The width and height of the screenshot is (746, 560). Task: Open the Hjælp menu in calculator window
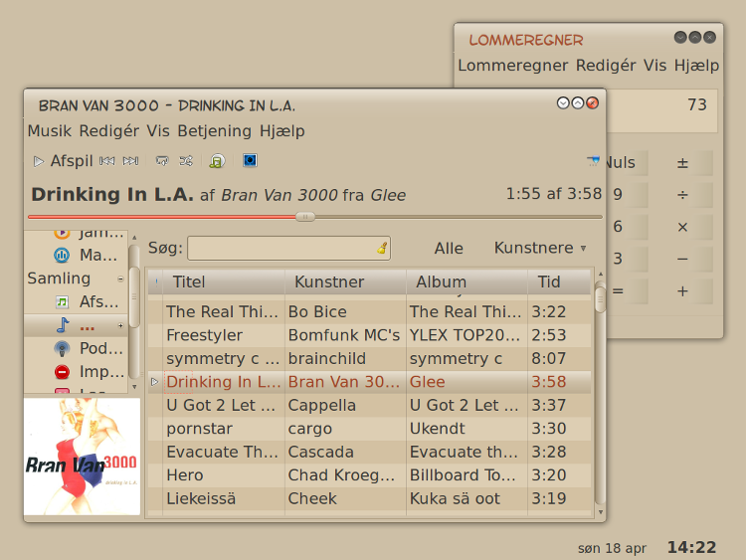click(x=696, y=66)
